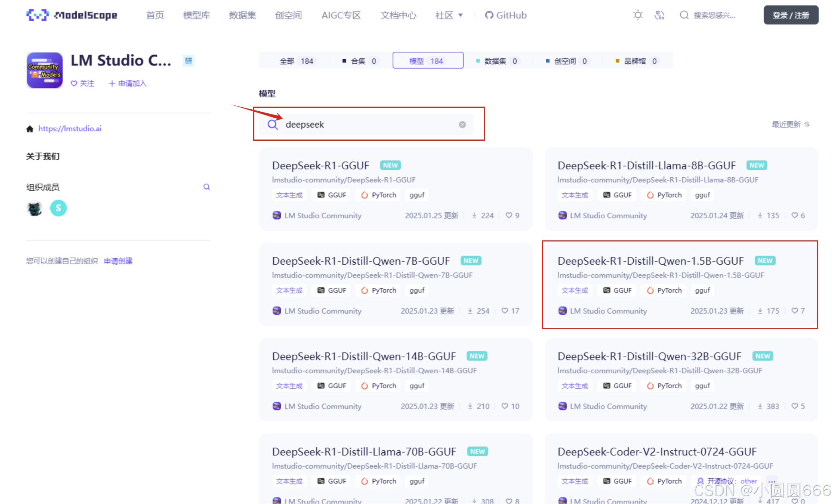Click the organization members search icon

(206, 187)
